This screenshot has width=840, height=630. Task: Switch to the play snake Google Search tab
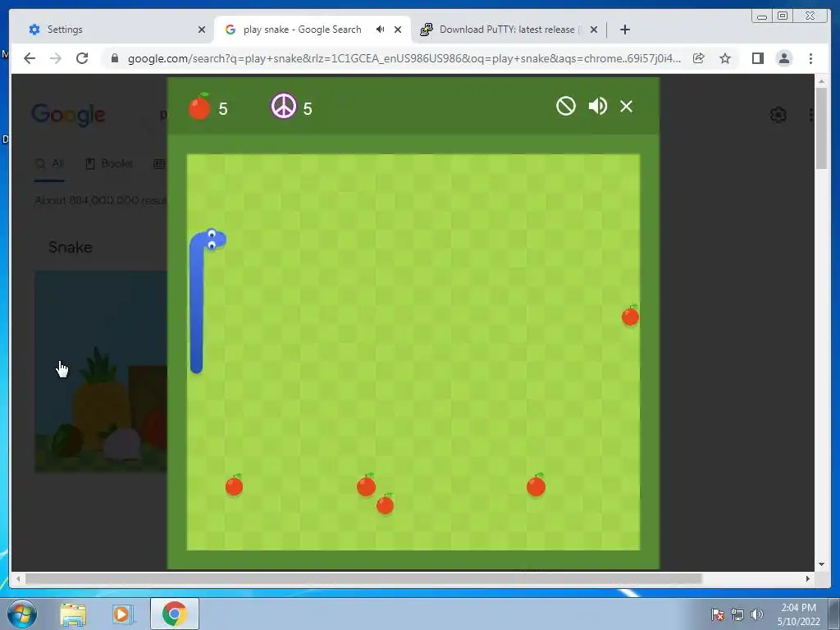click(x=312, y=30)
